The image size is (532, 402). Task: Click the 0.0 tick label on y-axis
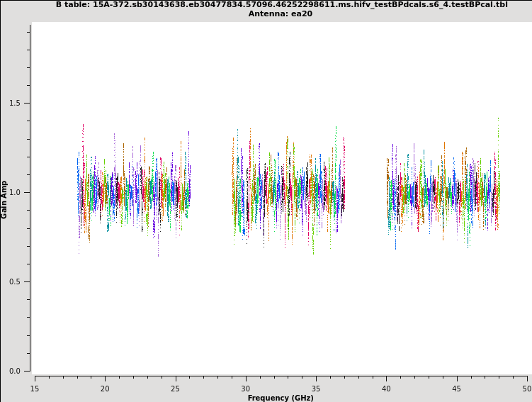[15, 371]
